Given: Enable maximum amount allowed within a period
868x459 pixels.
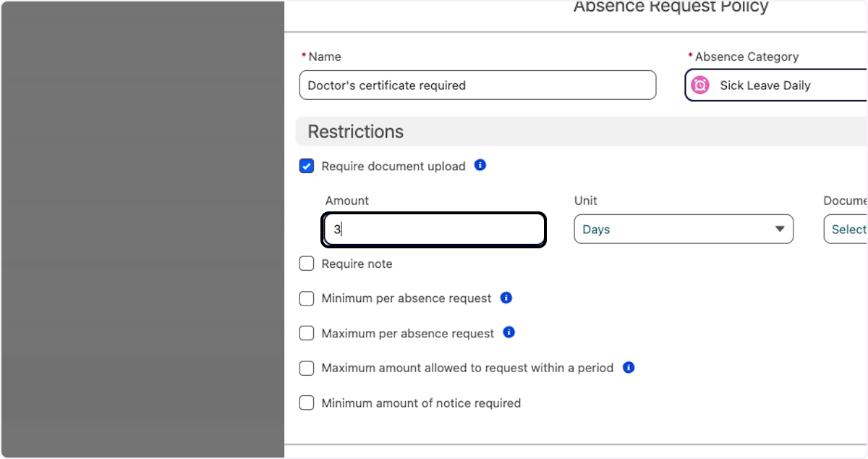Looking at the screenshot, I should click(307, 368).
